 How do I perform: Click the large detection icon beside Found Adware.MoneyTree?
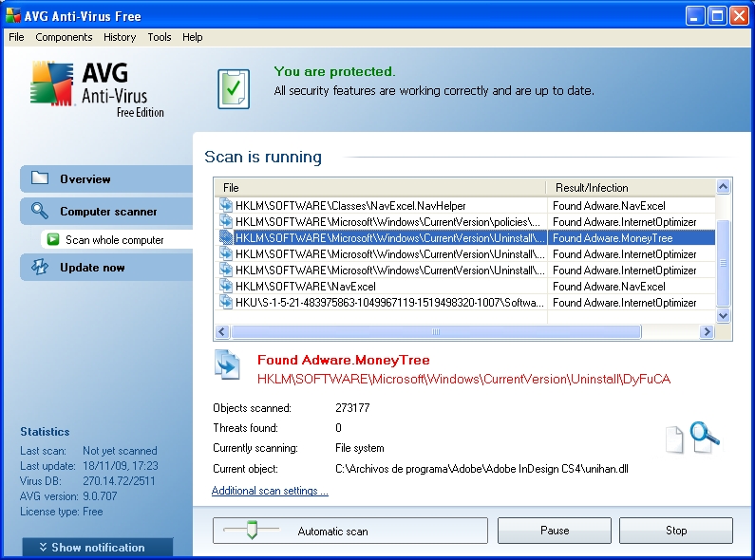pos(227,364)
